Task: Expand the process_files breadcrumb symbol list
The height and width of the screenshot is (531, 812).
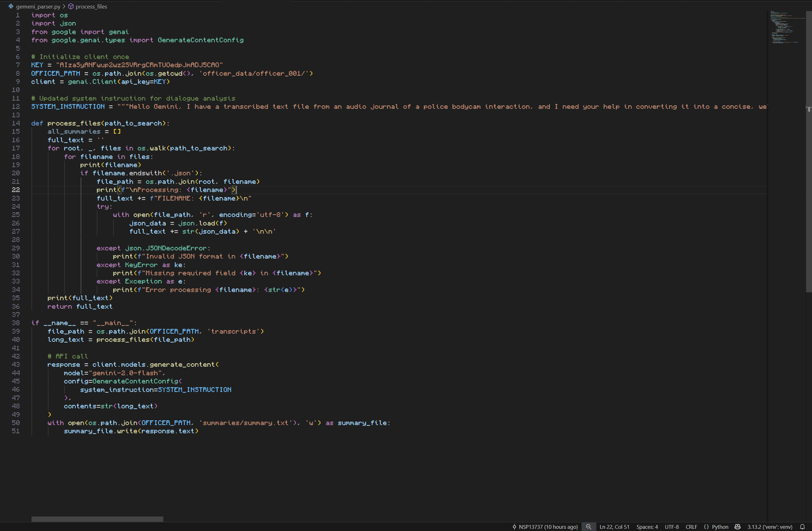Action: (x=91, y=7)
